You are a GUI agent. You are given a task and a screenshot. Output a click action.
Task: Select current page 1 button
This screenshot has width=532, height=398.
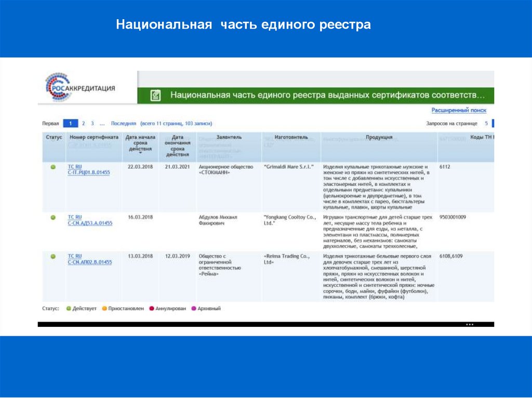pyautogui.click(x=70, y=123)
